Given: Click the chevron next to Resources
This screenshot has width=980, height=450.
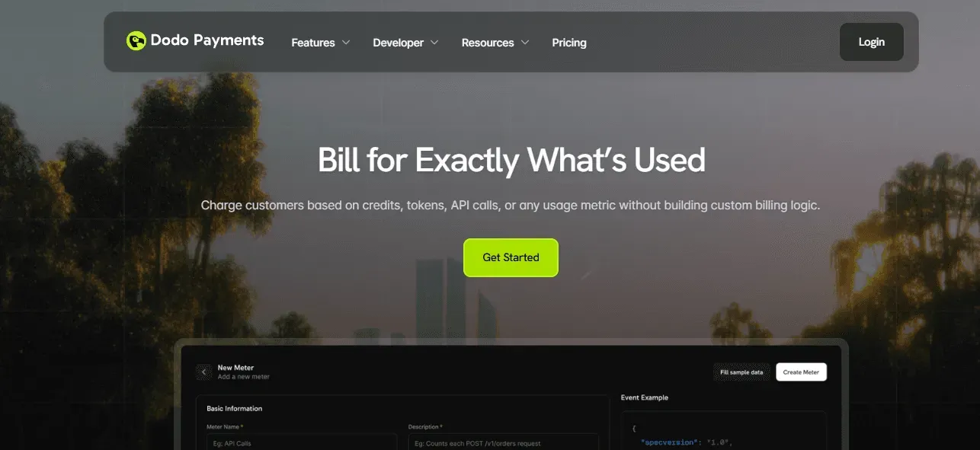Looking at the screenshot, I should coord(524,43).
